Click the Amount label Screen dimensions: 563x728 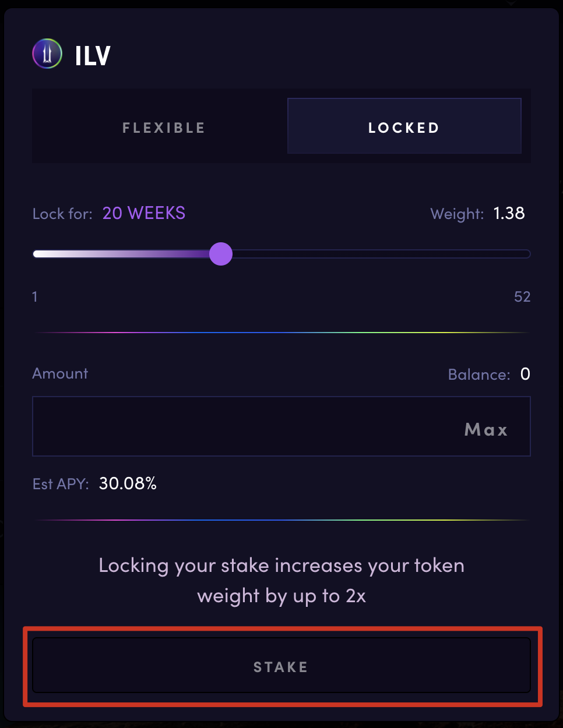point(59,373)
